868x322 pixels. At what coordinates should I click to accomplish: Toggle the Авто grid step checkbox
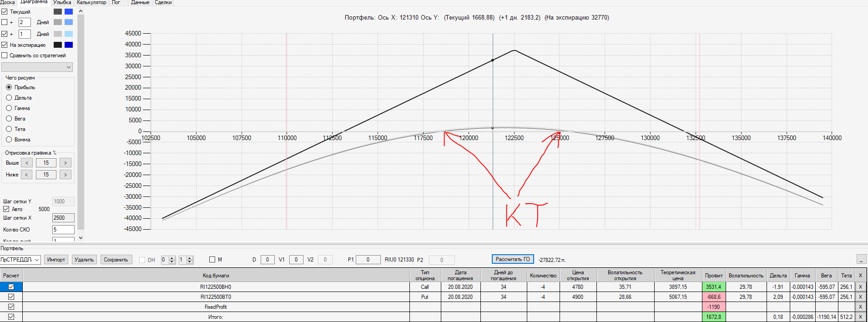[6, 209]
